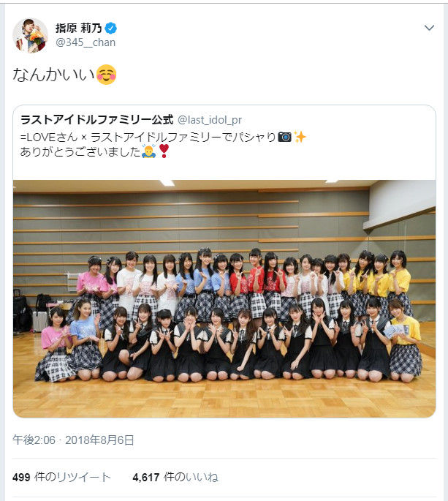This screenshot has height=501, width=448.
Task: Click 指原 莉乃's profile avatar
Action: point(31,35)
